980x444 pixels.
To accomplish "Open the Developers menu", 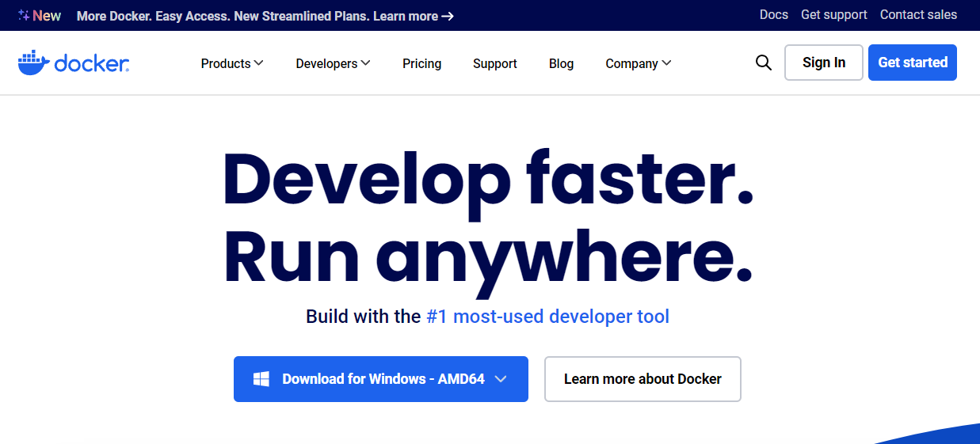I will click(x=333, y=63).
